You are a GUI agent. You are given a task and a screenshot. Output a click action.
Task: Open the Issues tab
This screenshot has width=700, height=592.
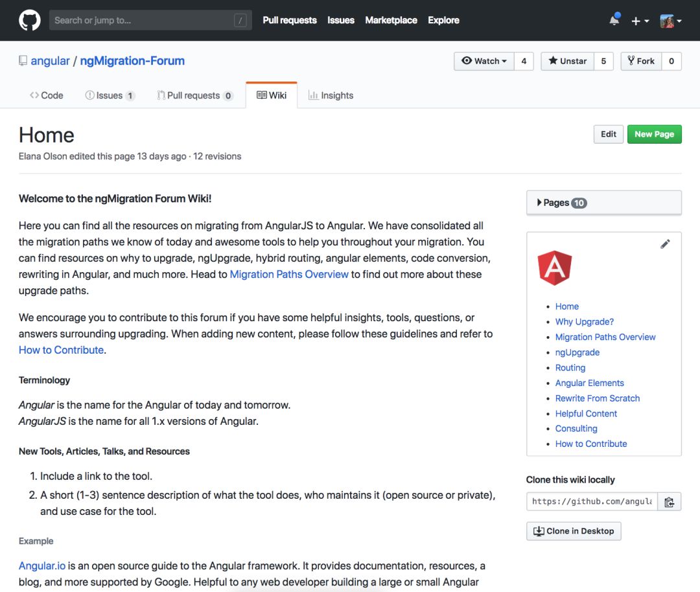(109, 95)
